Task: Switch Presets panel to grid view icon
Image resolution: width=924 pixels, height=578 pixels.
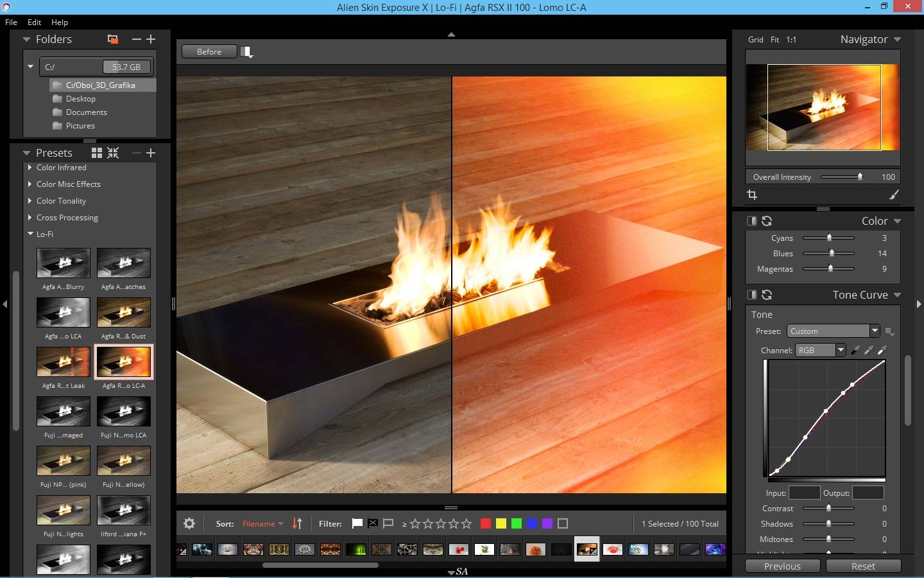Action: point(97,153)
